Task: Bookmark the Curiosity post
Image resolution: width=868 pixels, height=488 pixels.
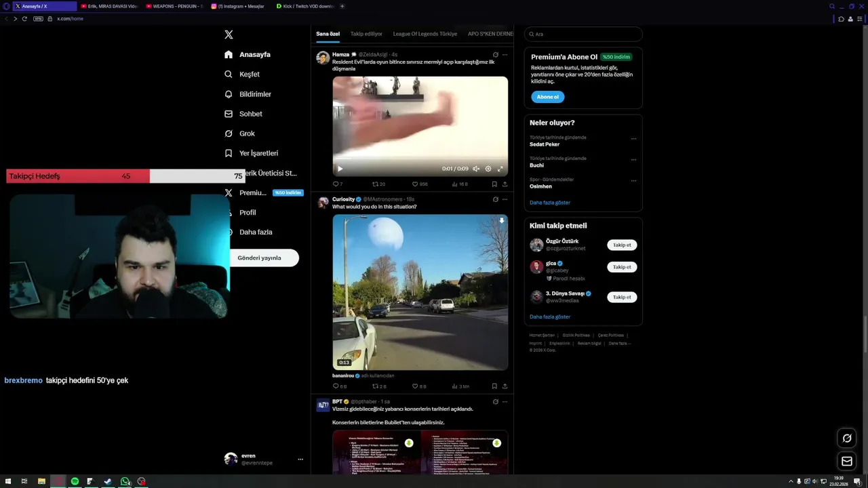Action: point(494,386)
